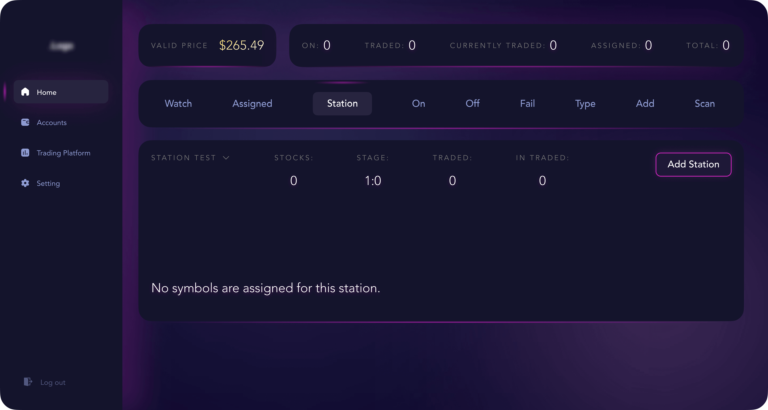Click the Setting gear icon
The height and width of the screenshot is (410, 768).
[x=25, y=184]
